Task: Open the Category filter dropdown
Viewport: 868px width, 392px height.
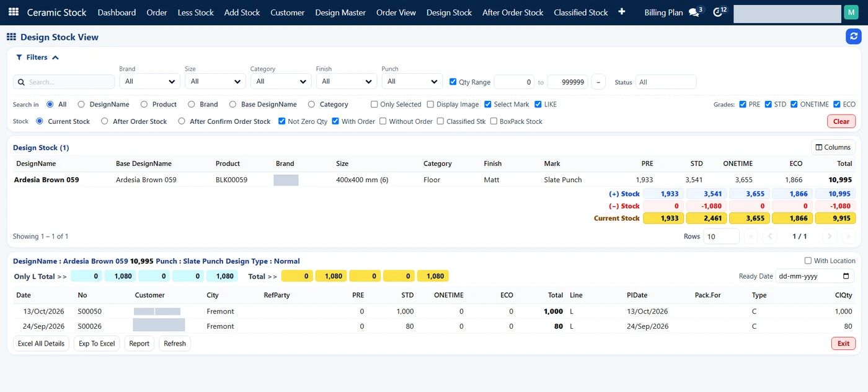Action: [x=281, y=81]
